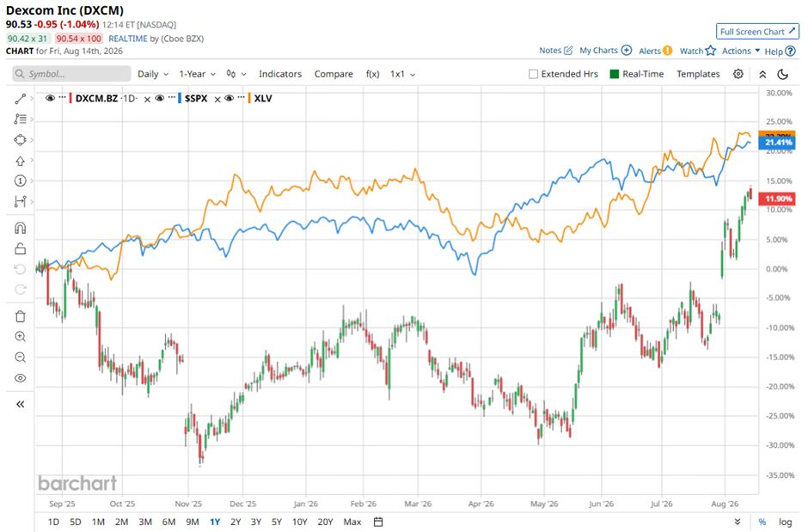Select the Max range tab
This screenshot has width=808, height=532.
click(352, 522)
